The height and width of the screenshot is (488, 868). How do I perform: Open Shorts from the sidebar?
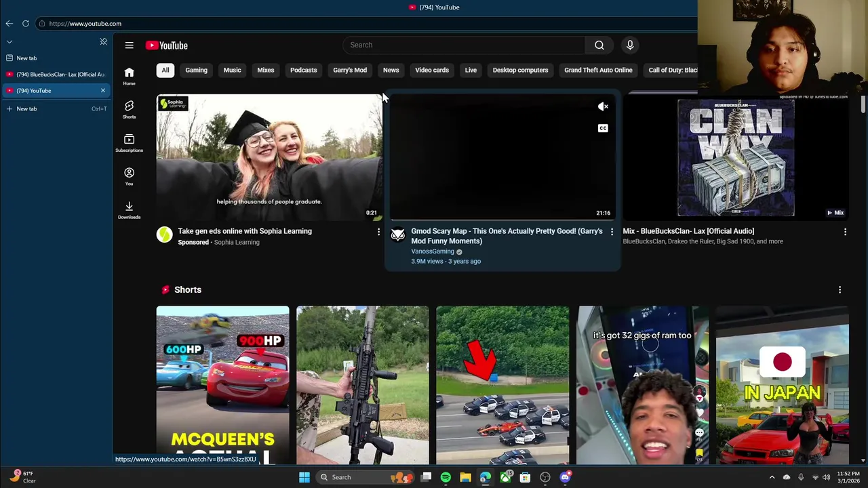pyautogui.click(x=129, y=110)
